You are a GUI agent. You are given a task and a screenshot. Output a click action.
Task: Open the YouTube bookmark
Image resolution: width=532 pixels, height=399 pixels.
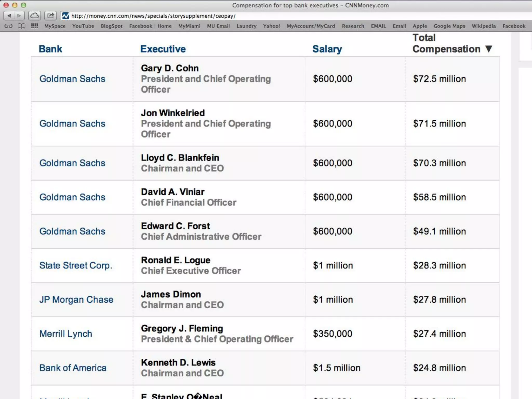pyautogui.click(x=83, y=26)
